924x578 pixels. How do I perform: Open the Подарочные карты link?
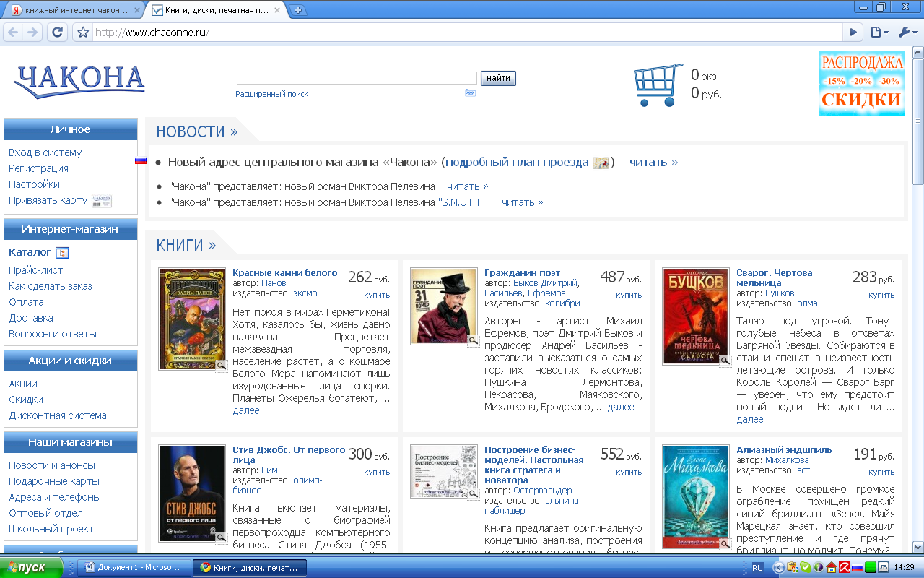tap(54, 481)
